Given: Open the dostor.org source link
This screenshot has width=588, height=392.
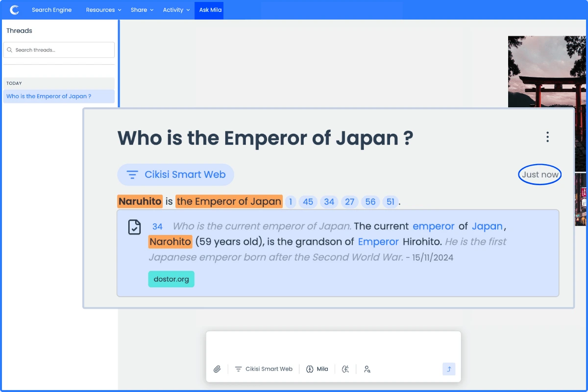Looking at the screenshot, I should [x=171, y=279].
